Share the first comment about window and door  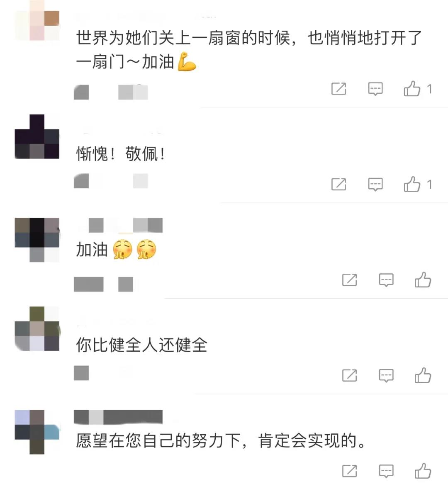pyautogui.click(x=339, y=89)
